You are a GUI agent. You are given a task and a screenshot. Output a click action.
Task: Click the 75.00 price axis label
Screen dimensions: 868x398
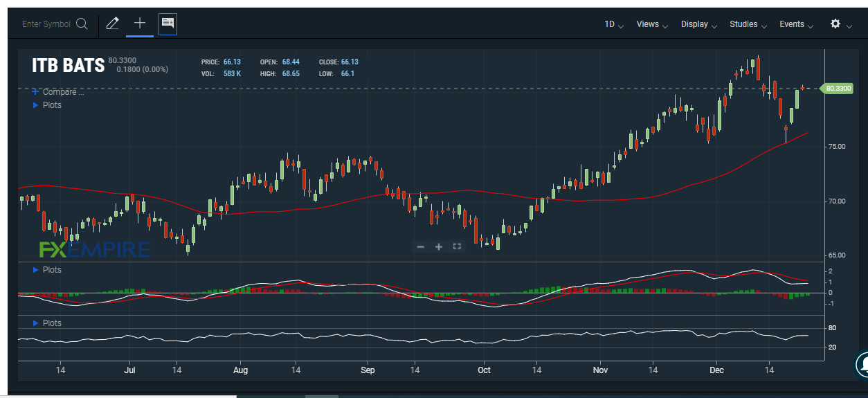click(x=836, y=147)
